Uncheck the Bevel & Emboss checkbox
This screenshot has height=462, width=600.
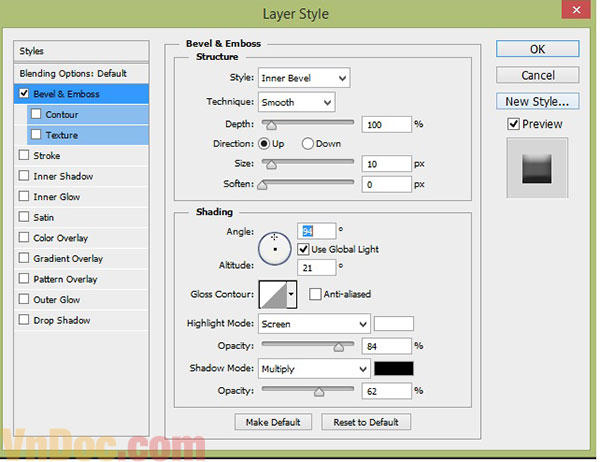pyautogui.click(x=24, y=93)
